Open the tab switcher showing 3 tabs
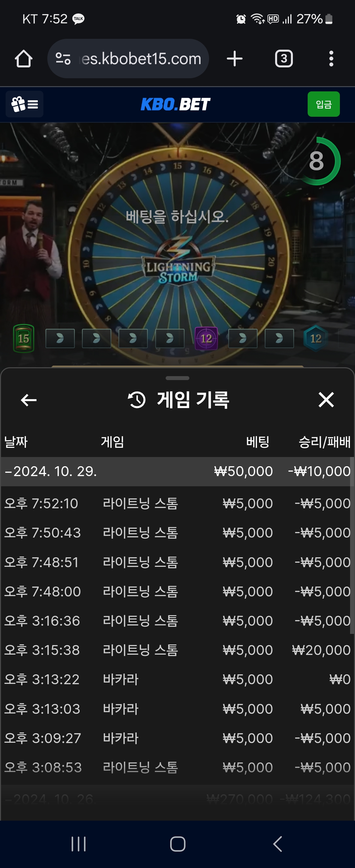The width and height of the screenshot is (355, 868). tap(284, 59)
